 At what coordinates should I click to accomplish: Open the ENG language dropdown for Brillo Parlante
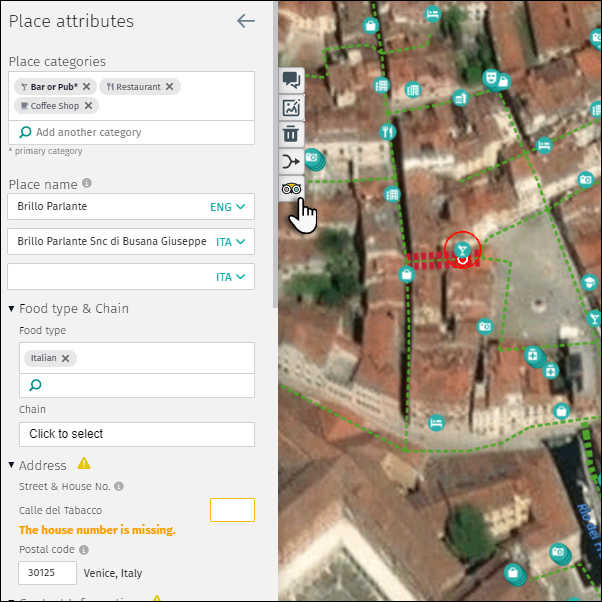(228, 207)
